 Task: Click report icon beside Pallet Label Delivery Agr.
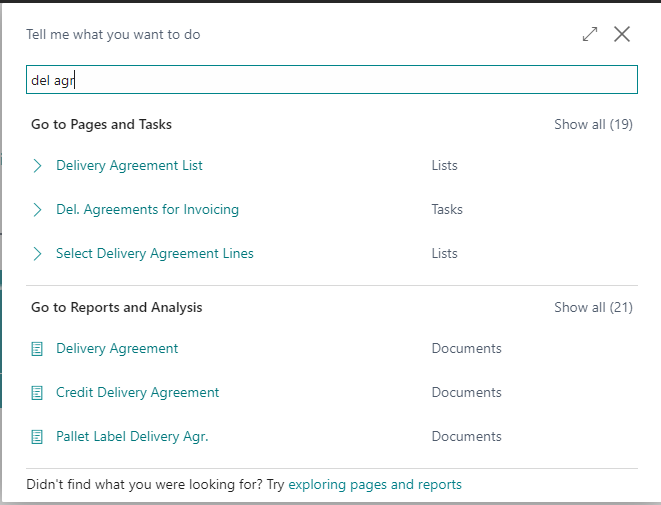tap(38, 437)
